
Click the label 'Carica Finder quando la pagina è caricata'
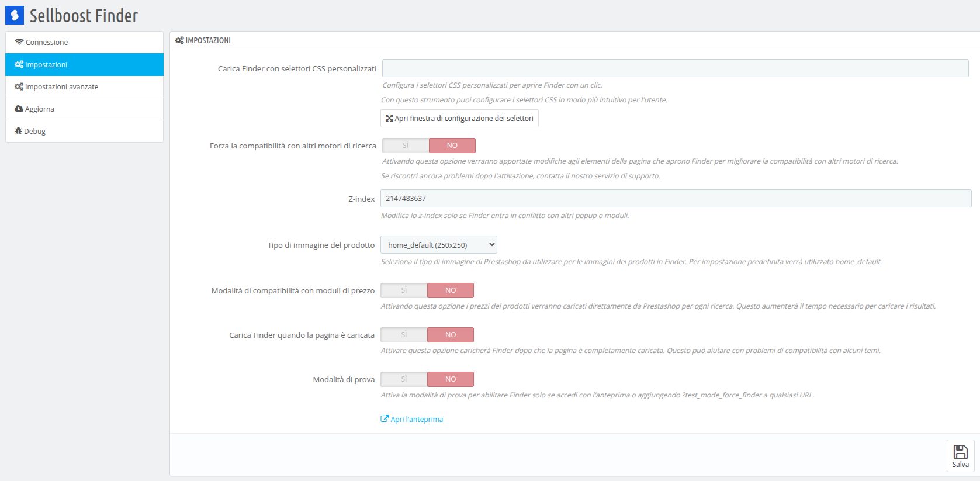(302, 335)
